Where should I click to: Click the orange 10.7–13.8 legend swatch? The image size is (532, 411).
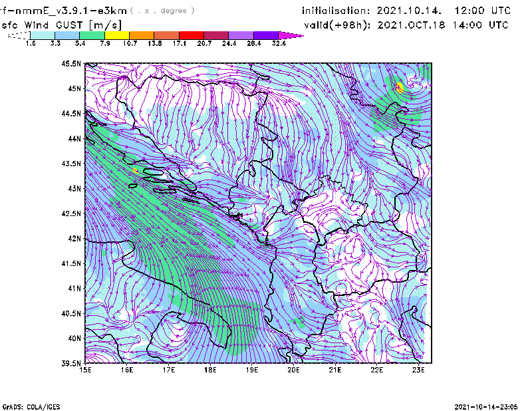coord(142,35)
